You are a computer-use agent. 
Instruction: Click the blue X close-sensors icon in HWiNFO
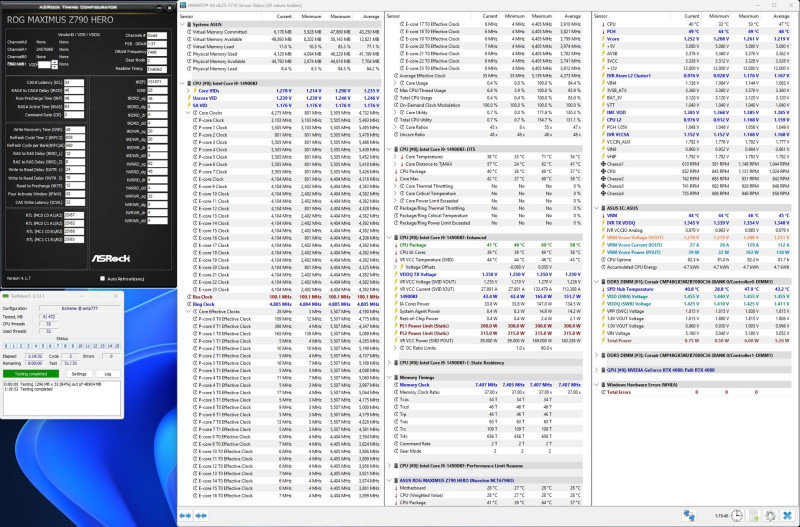point(788,515)
